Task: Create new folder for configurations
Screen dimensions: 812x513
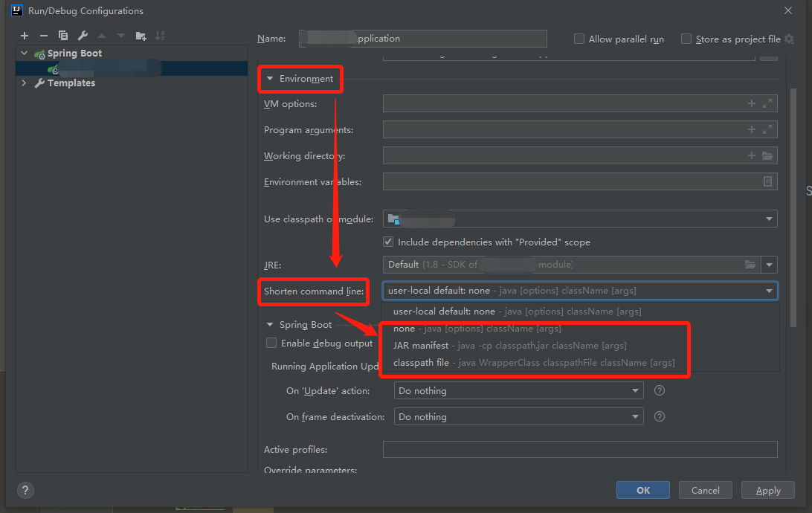Action: (x=141, y=36)
